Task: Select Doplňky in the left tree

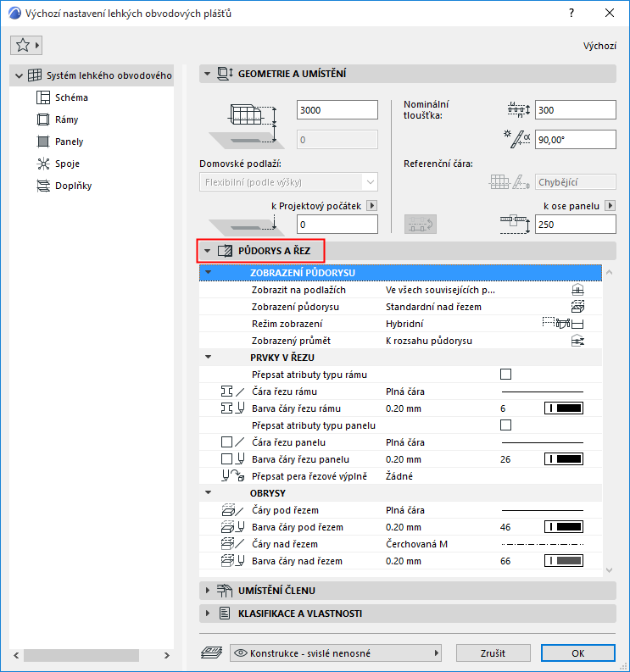Action: click(x=73, y=186)
